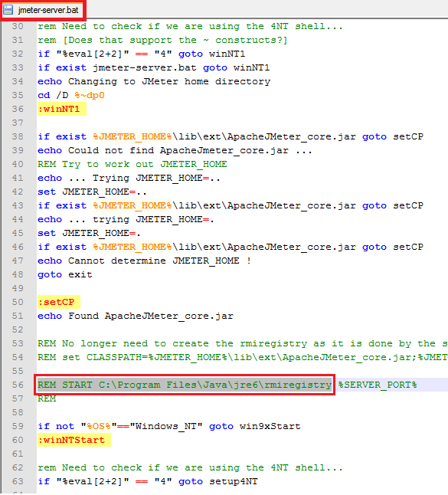
Task: Click 'if exist jmeter-server.bat' on line 33
Action: coord(117,67)
